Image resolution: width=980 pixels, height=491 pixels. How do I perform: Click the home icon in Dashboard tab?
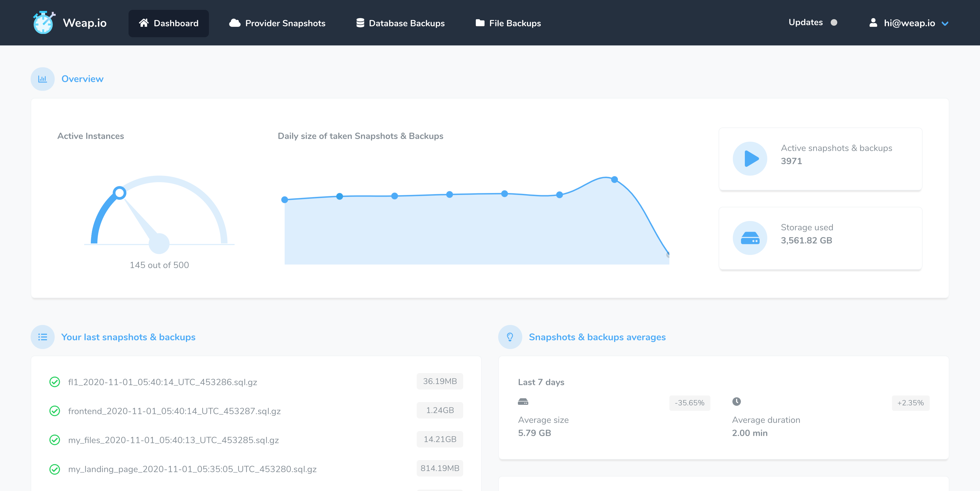point(144,23)
